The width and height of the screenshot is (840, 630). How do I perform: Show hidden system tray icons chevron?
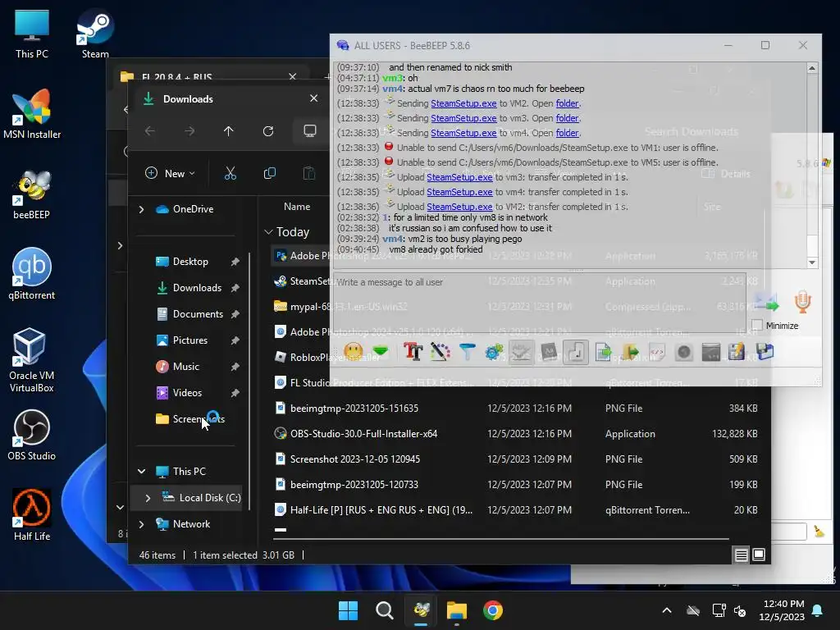[667, 610]
